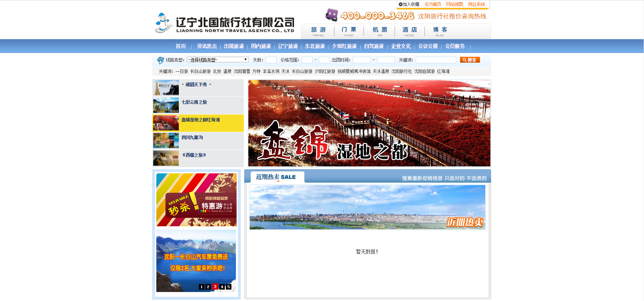The height and width of the screenshot is (301, 644).
Task: Switch to slide 3 of promo carousel
Action: (215, 287)
